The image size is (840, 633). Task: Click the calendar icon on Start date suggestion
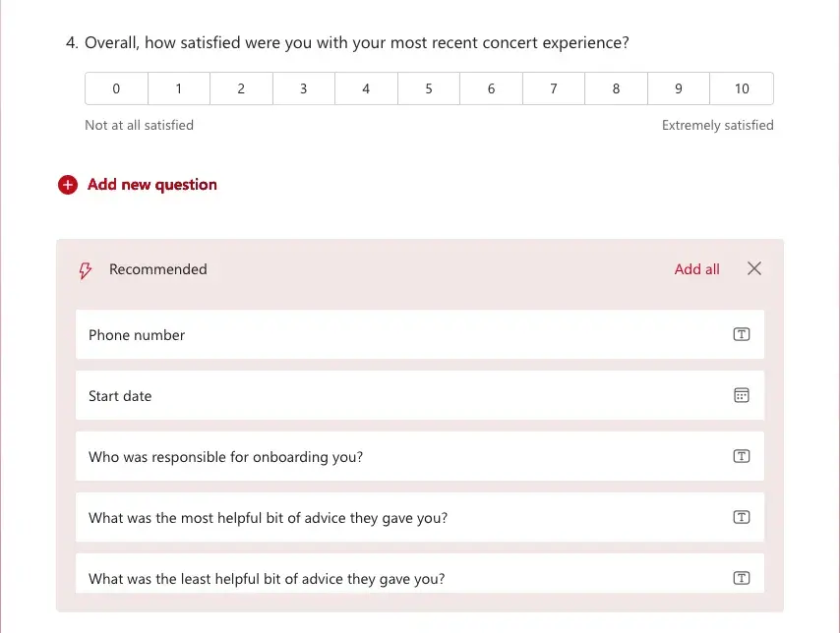point(741,395)
